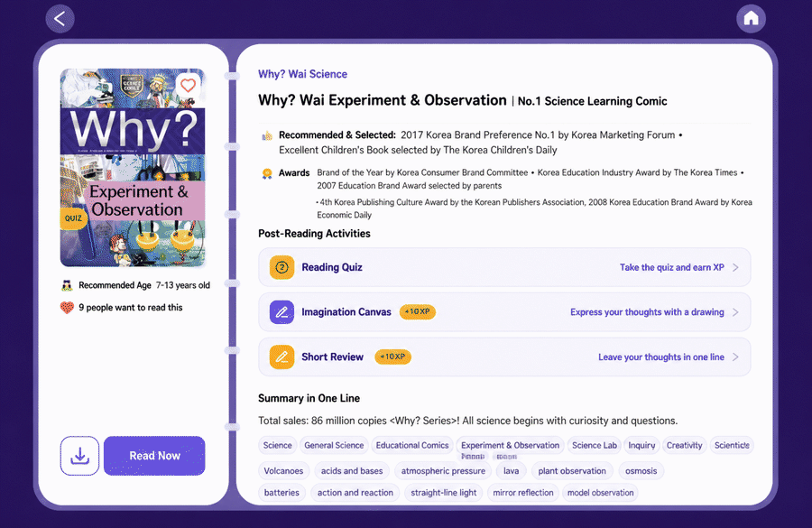Select the batteries tag
The image size is (812, 528).
[x=281, y=493]
